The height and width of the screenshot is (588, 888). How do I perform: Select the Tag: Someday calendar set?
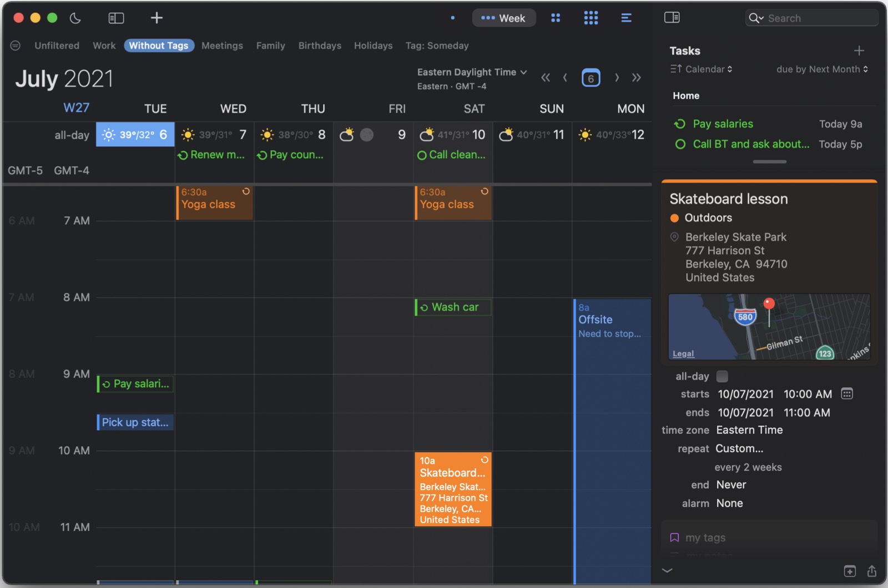[x=437, y=45]
